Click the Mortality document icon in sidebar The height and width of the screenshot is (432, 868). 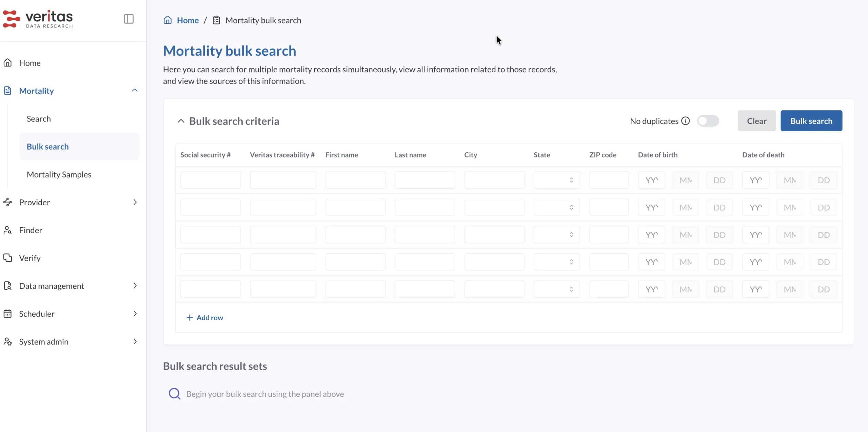pos(7,91)
